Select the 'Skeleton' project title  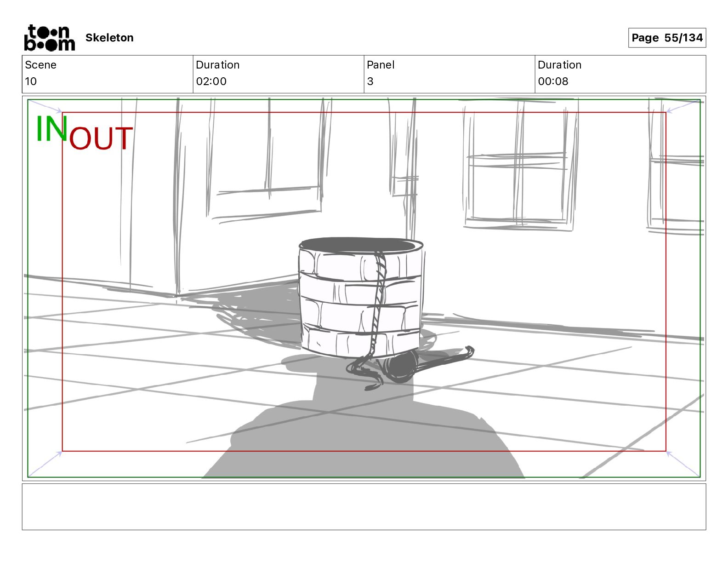point(109,38)
